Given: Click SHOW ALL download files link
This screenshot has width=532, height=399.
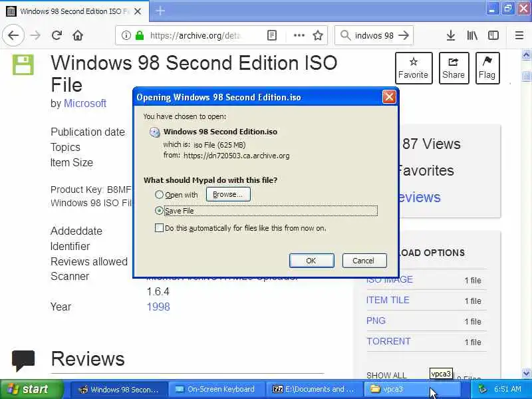Looking at the screenshot, I should point(386,375).
